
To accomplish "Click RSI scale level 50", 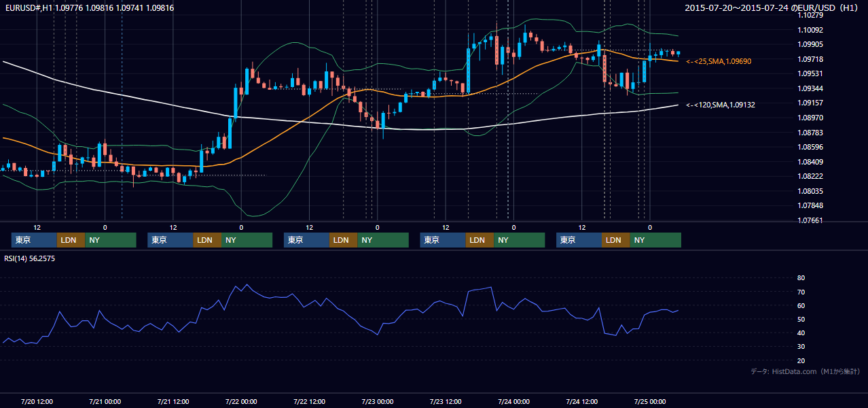I will pos(801,319).
